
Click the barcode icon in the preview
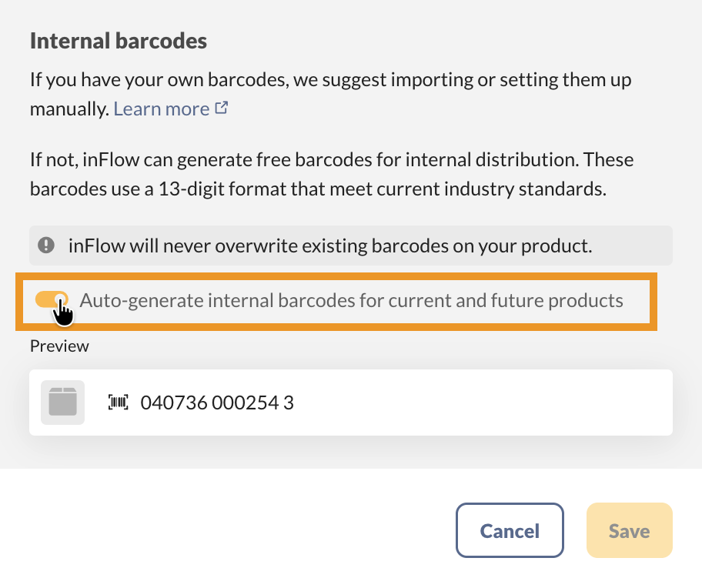(x=119, y=402)
